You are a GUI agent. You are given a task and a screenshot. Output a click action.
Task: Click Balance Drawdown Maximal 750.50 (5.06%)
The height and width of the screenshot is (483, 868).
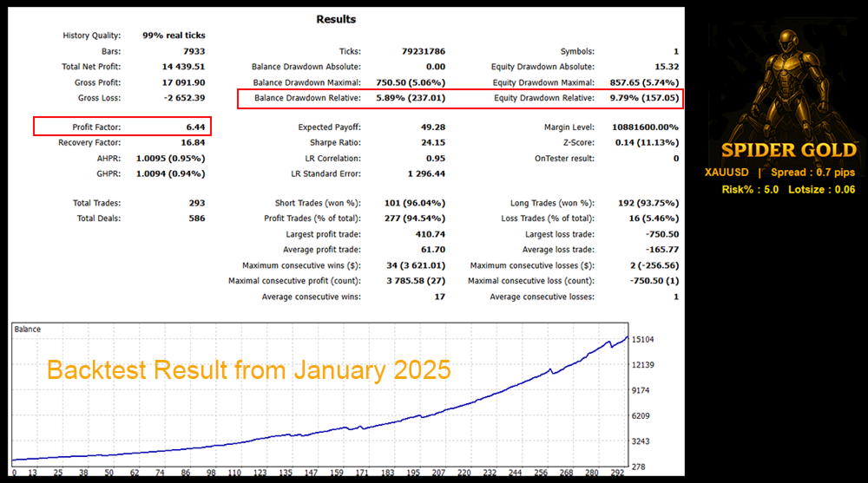click(x=411, y=82)
